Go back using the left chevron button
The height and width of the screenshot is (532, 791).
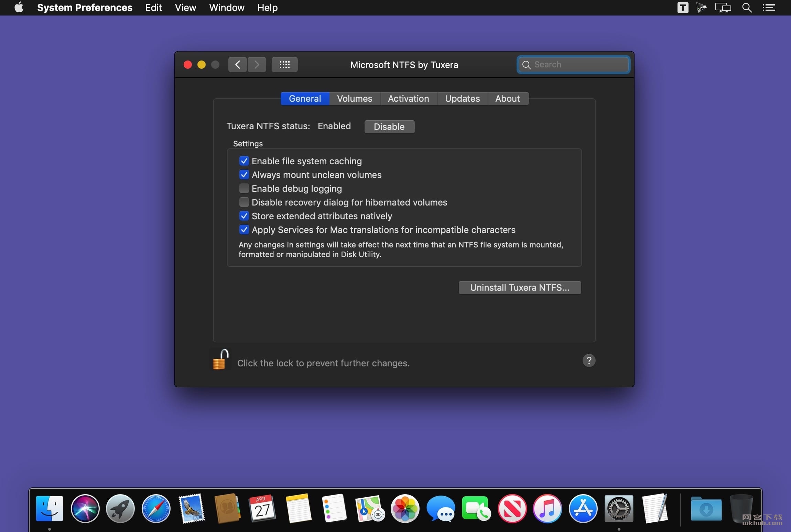click(237, 65)
